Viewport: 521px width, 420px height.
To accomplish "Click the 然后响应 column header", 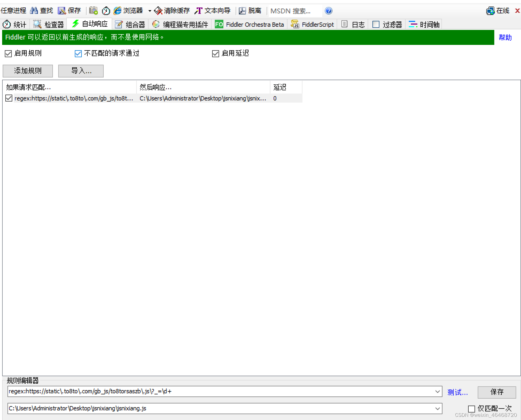I will click(x=203, y=87).
